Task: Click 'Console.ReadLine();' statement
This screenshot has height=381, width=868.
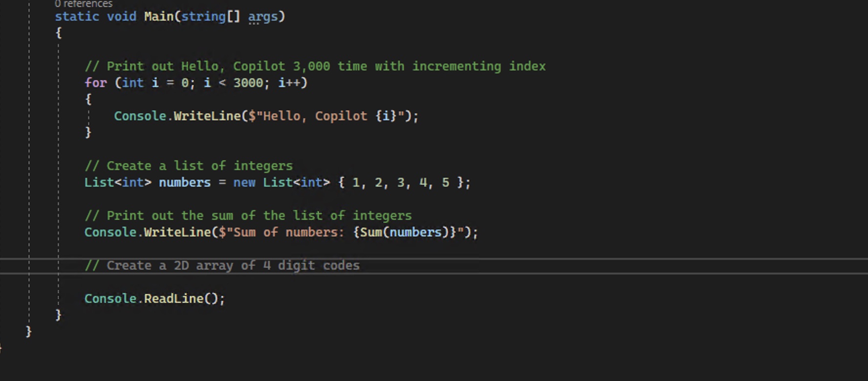Action: 154,299
